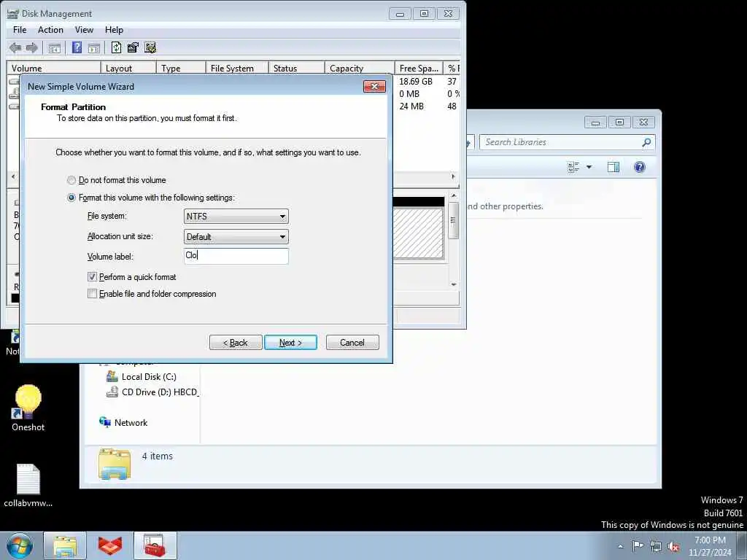Click the up arrow of the disk pane scrollbar
Screen dimensions: 747x560
(x=454, y=195)
